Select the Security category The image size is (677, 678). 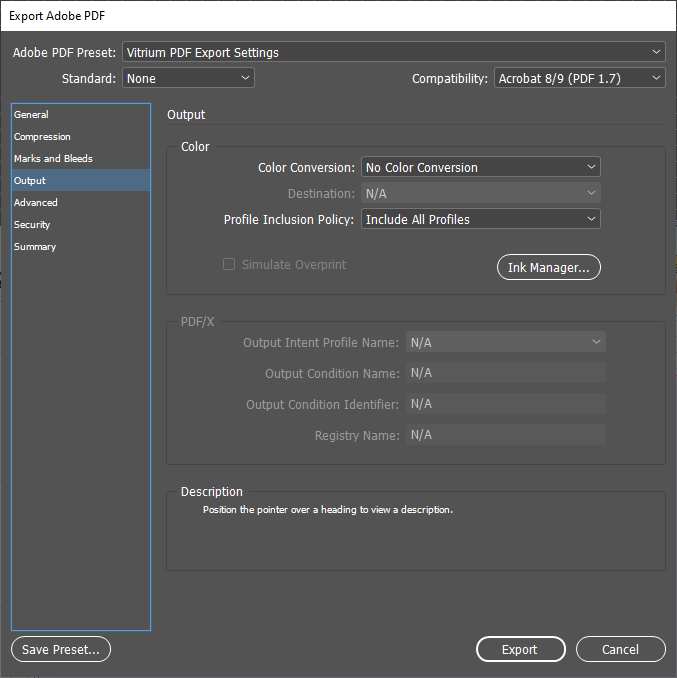pos(81,225)
